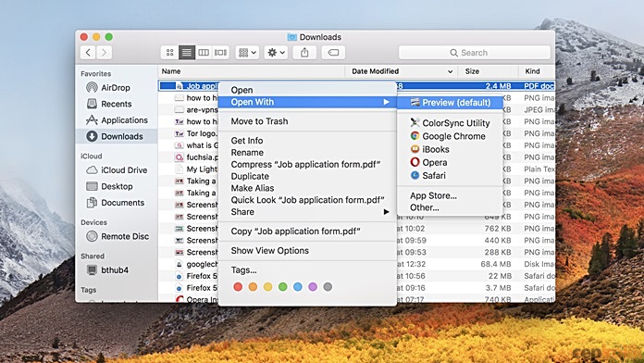The image size is (644, 363).
Task: Apply the green tag color
Action: click(282, 286)
